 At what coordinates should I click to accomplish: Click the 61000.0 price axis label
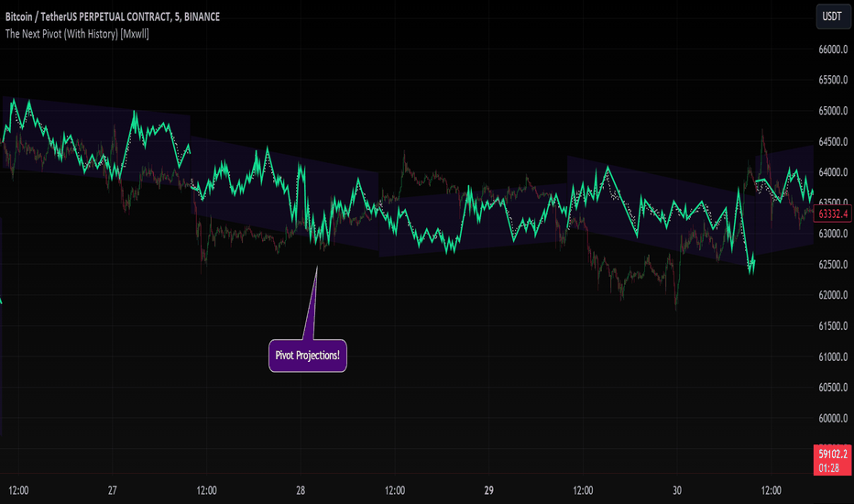click(x=833, y=356)
